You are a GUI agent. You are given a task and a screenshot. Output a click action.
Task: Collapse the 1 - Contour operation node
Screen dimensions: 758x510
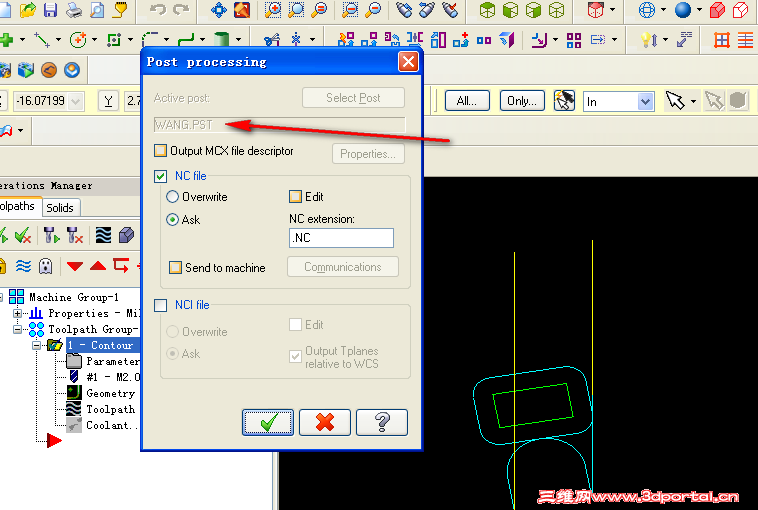click(37, 345)
